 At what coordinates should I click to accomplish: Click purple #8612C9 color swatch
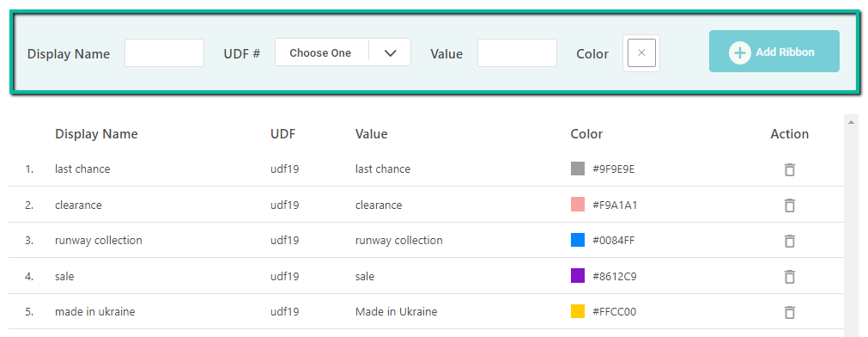coord(578,275)
